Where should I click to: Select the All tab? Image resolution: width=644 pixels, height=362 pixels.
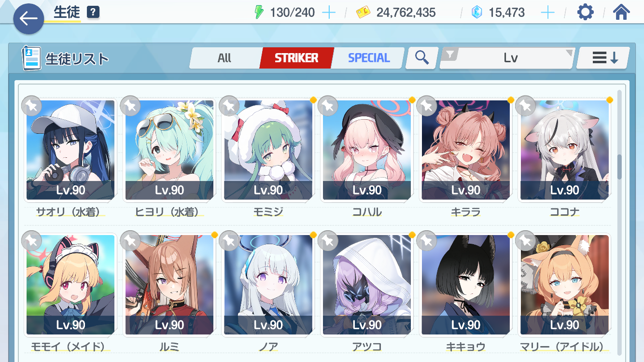click(224, 58)
